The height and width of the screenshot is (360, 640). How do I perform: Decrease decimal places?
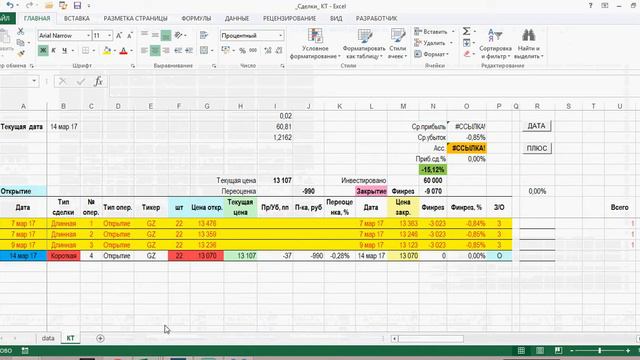pyautogui.click(x=279, y=51)
